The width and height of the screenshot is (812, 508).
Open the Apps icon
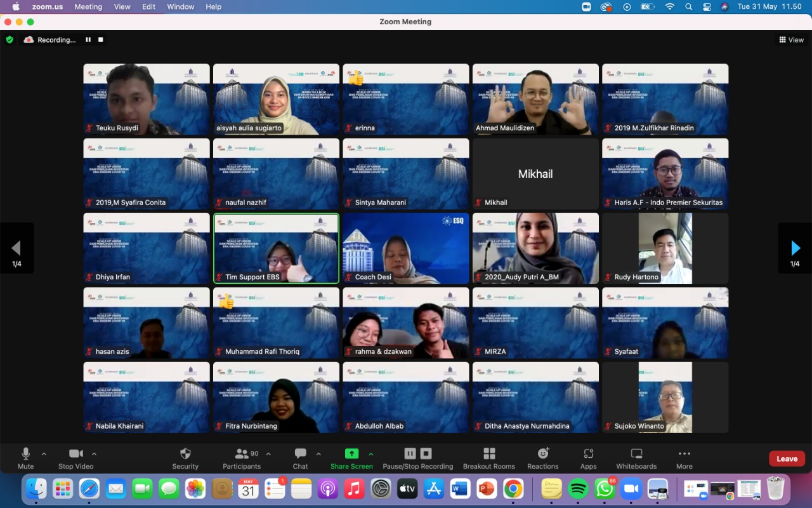[588, 454]
